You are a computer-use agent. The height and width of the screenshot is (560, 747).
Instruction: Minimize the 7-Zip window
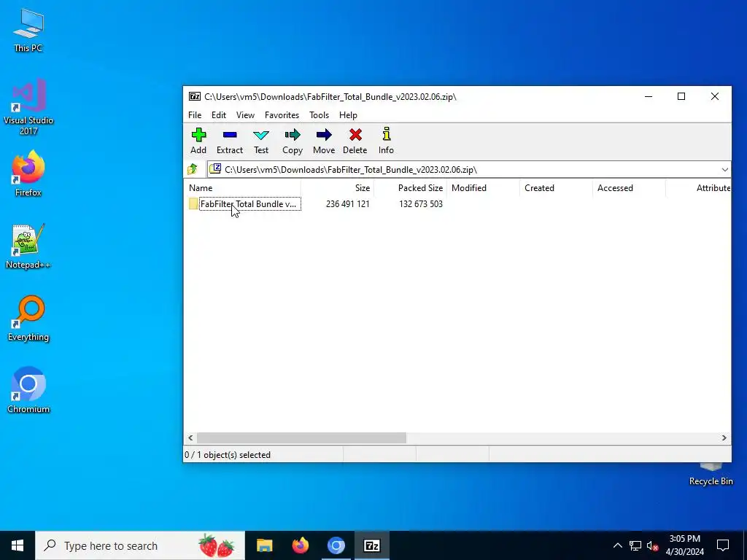tap(649, 97)
